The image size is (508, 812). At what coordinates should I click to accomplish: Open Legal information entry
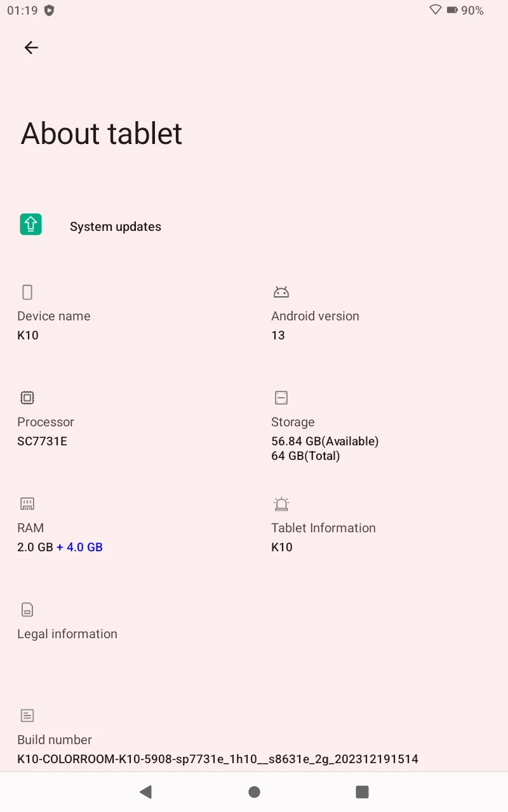pos(67,634)
